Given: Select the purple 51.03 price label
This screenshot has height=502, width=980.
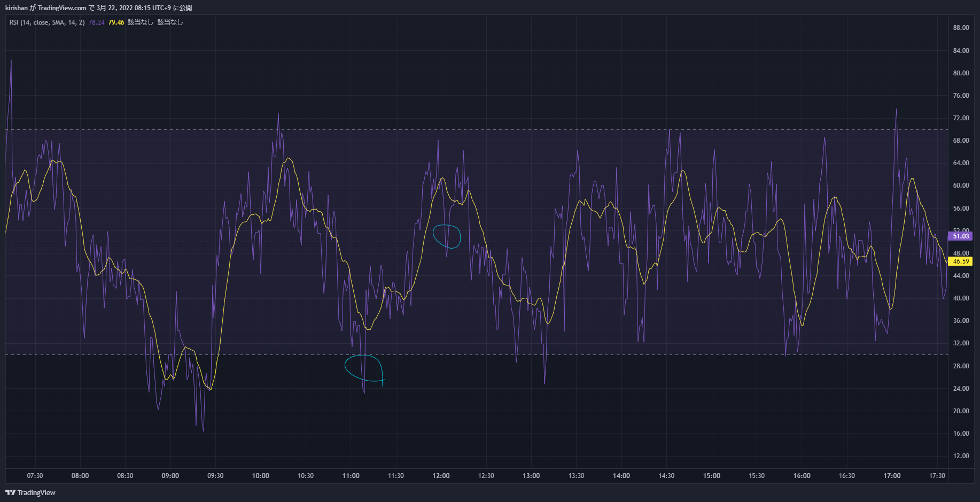Looking at the screenshot, I should click(x=960, y=236).
